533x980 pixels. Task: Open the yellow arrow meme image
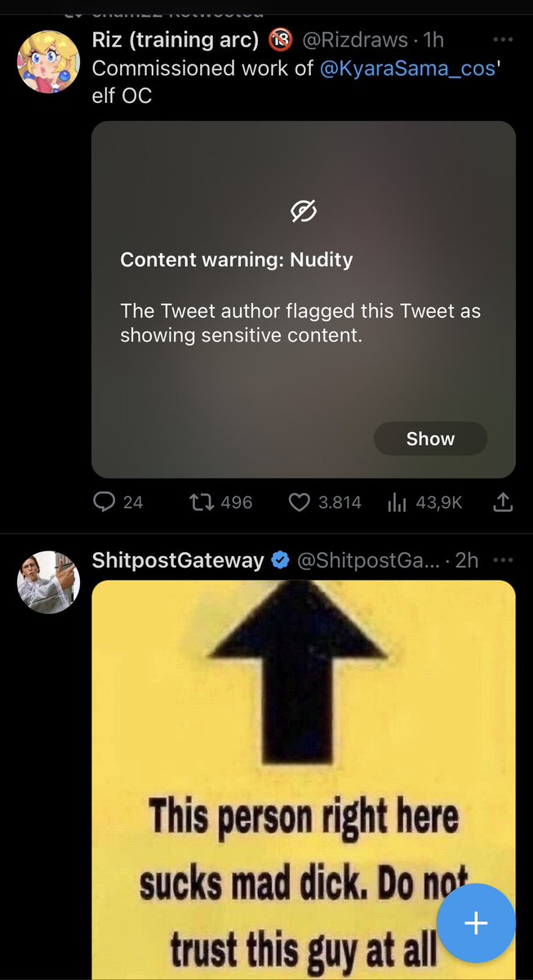click(304, 780)
